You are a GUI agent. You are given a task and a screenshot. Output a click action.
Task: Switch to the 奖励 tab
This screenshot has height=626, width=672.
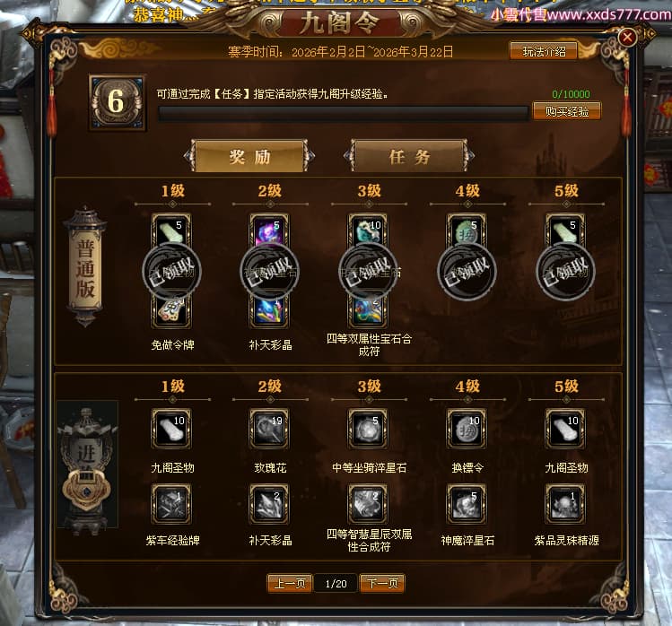[249, 156]
